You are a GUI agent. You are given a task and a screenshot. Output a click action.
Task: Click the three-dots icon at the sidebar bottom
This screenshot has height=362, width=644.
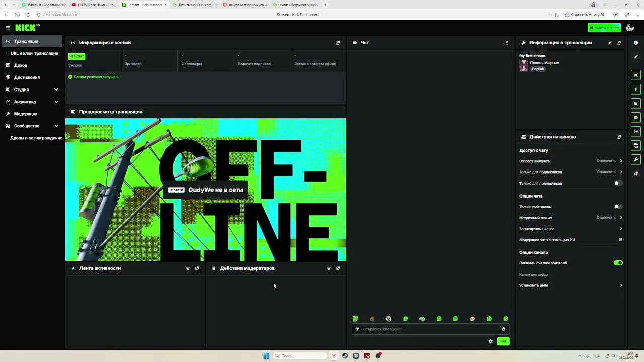click(636, 174)
